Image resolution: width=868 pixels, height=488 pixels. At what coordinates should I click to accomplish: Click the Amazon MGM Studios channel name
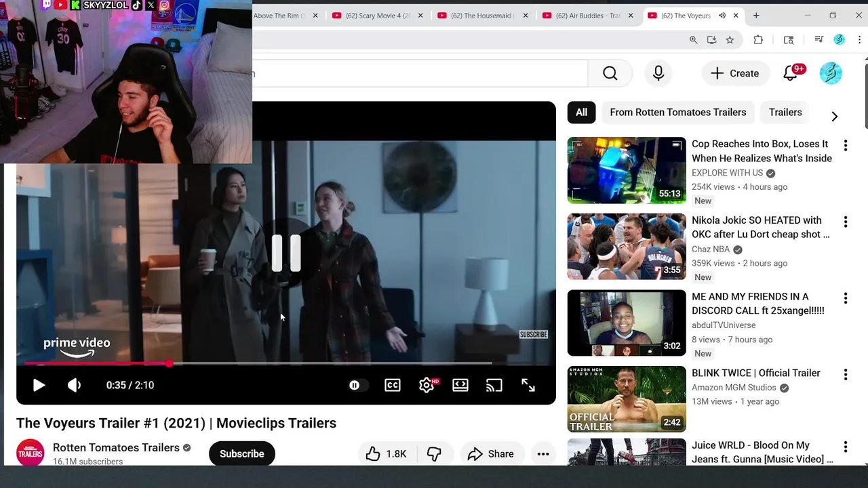point(734,388)
